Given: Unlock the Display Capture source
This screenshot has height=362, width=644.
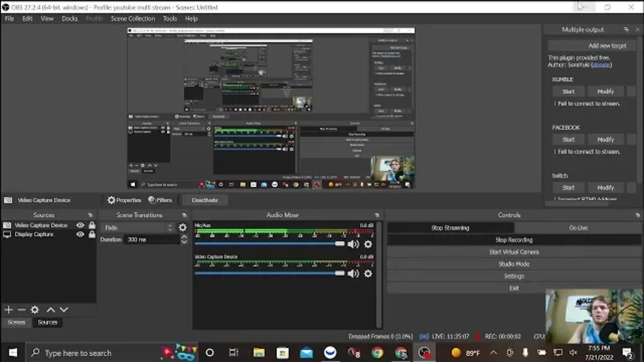Looking at the screenshot, I should 92,234.
